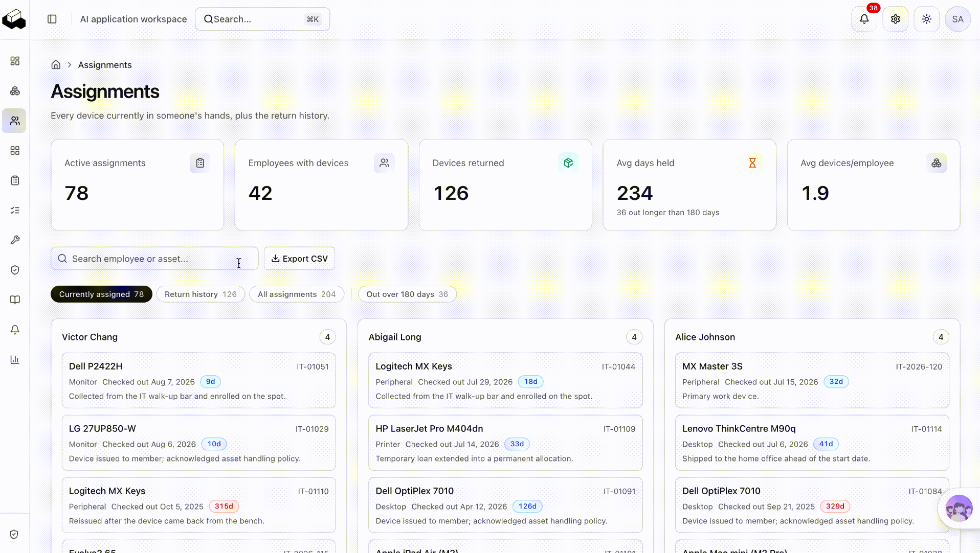The height and width of the screenshot is (553, 980).
Task: Open the Dell OptiPlex 7010 IT-01084 card
Action: click(812, 505)
